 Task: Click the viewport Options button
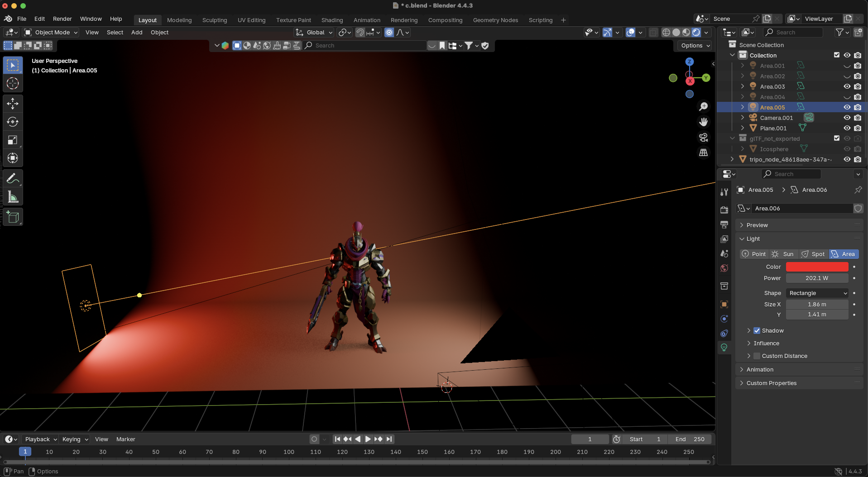695,46
